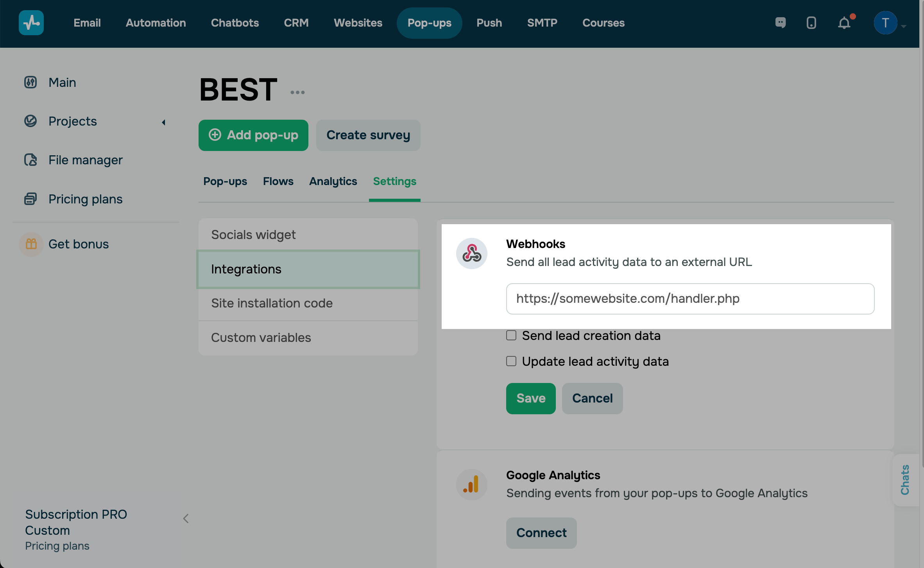924x568 pixels.
Task: Open the notifications bell icon
Action: click(844, 23)
